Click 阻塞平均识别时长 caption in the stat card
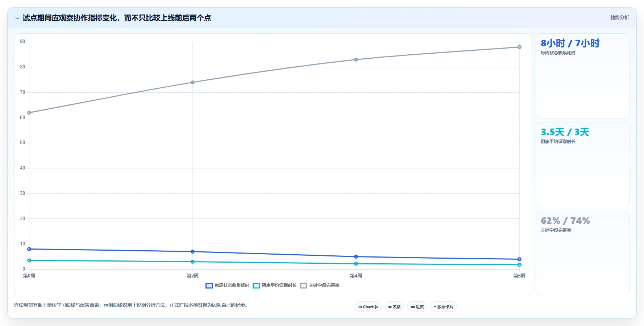The image size is (644, 326). (x=558, y=142)
